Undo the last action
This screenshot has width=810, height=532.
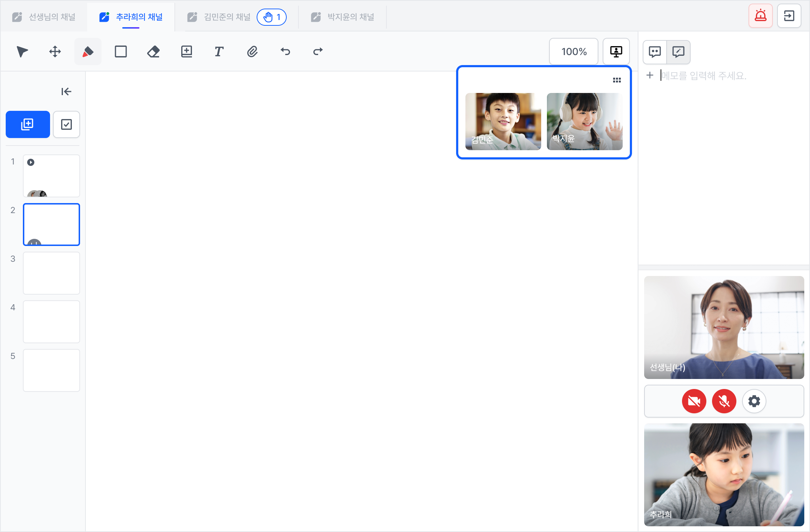[x=285, y=51]
